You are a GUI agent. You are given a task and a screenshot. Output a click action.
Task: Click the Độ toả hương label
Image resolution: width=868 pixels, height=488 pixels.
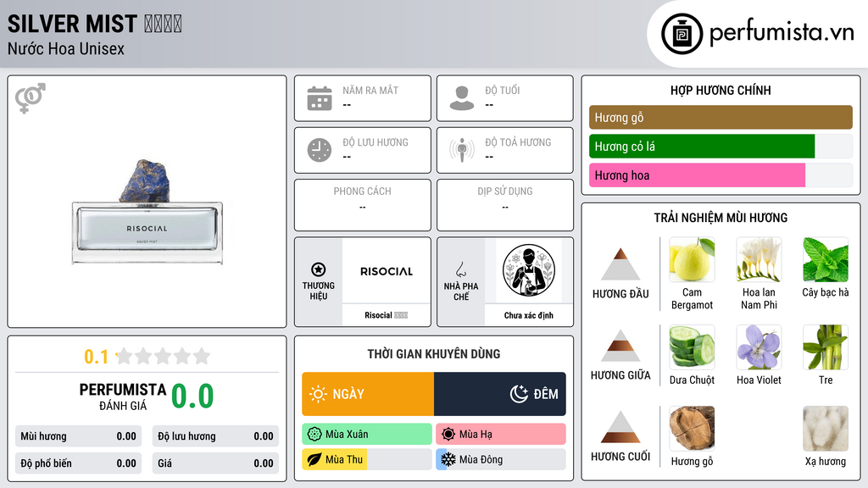(x=518, y=142)
